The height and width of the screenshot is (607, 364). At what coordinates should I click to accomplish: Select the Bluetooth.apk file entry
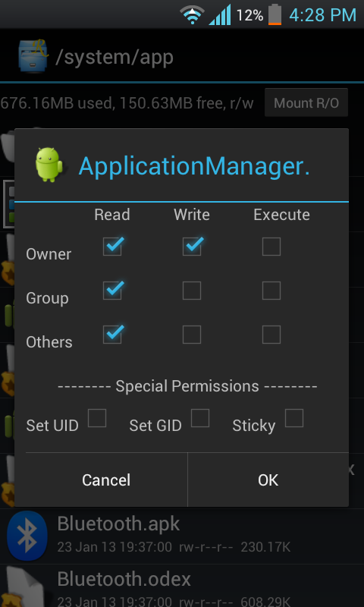pos(182,536)
